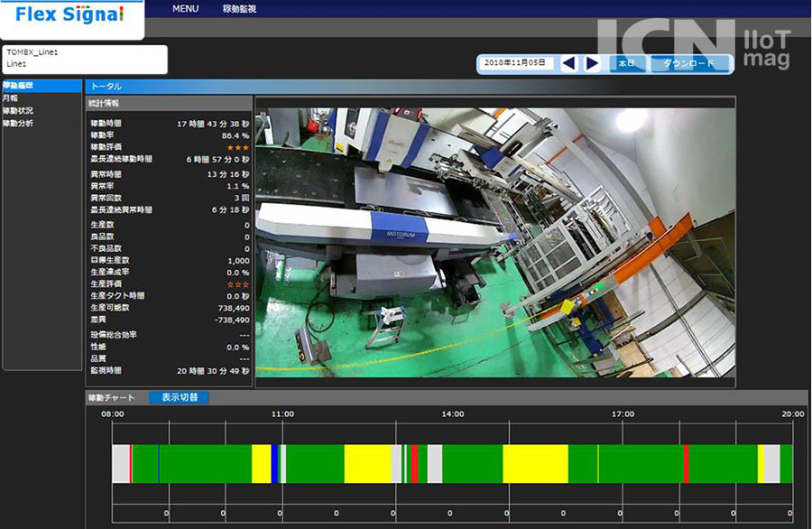Screen dimensions: 812x529
Task: Click the date field showing 2018年11月05日
Action: 515,63
